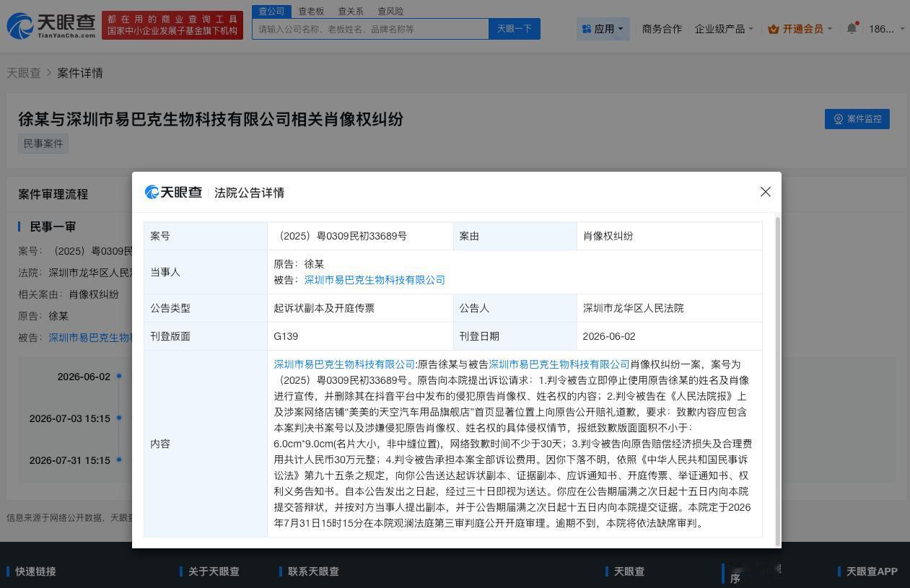Click the 肖像权纠纷 cell in dialog
This screenshot has height=588, width=910.
click(669, 236)
